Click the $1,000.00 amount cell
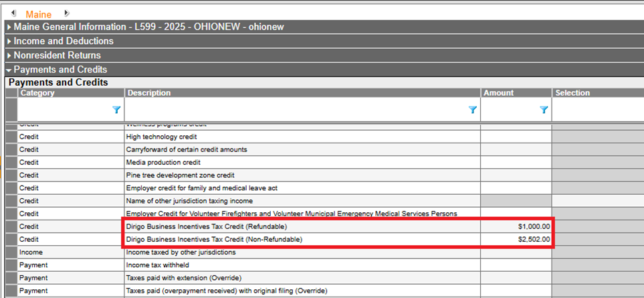The height and width of the screenshot is (298, 644). coord(516,226)
